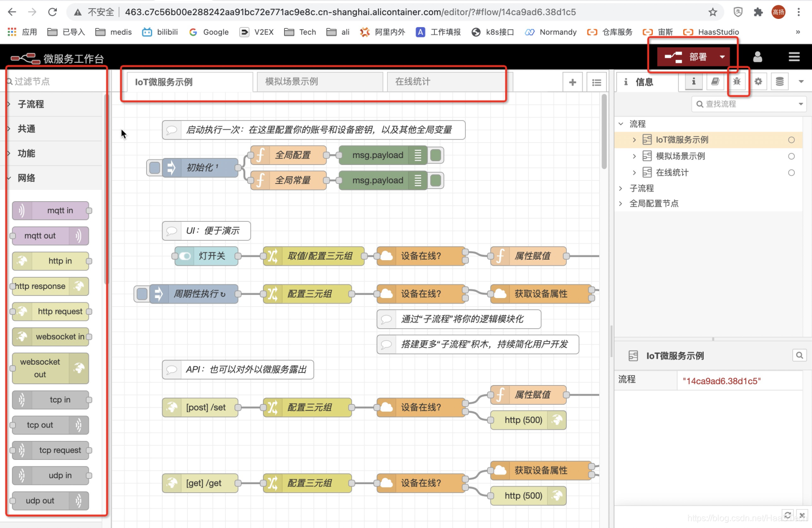812x528 pixels.
Task: Open the user account icon
Action: pos(758,57)
